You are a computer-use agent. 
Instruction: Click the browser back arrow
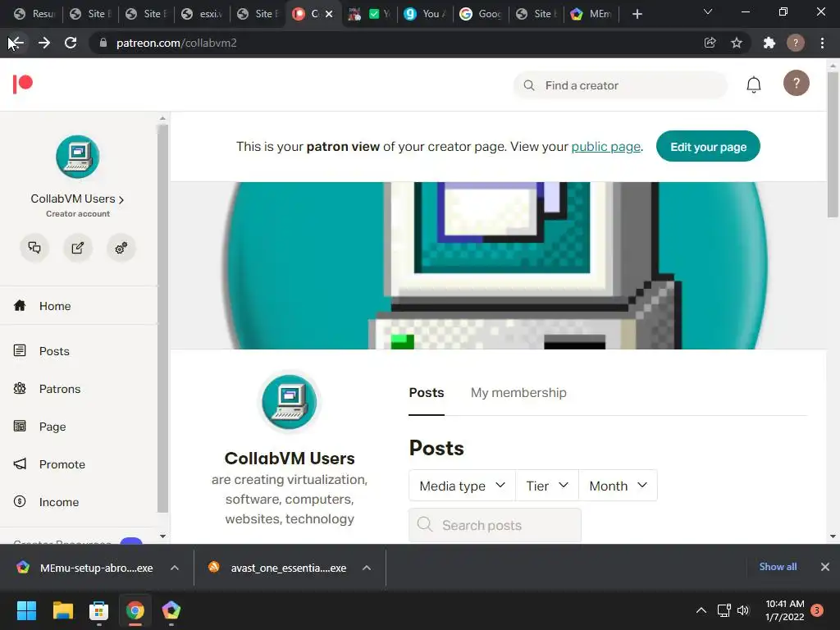(x=16, y=43)
